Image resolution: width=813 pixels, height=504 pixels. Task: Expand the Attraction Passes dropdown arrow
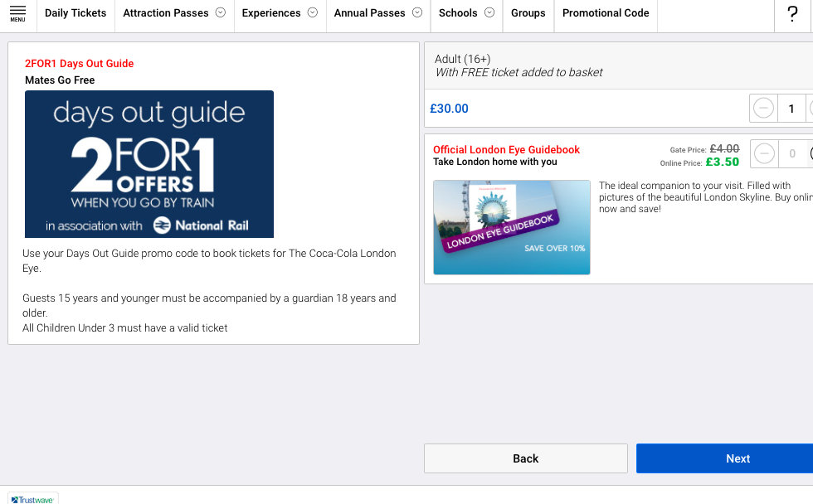[220, 12]
